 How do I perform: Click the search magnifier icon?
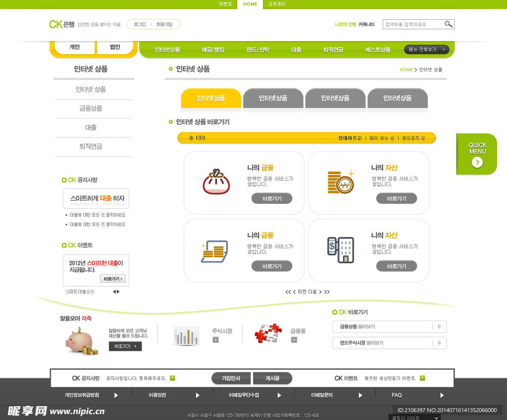pyautogui.click(x=448, y=24)
